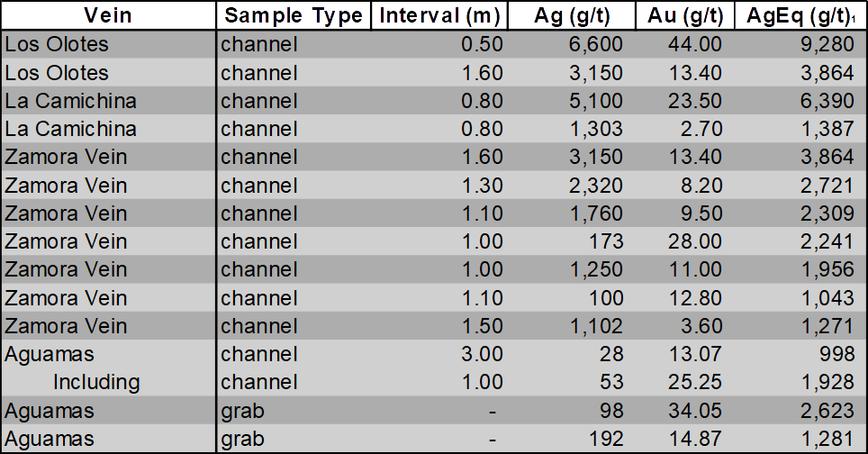Select the AgEq (g/t) header cell
Screen dimensions: 868x454
(x=800, y=15)
